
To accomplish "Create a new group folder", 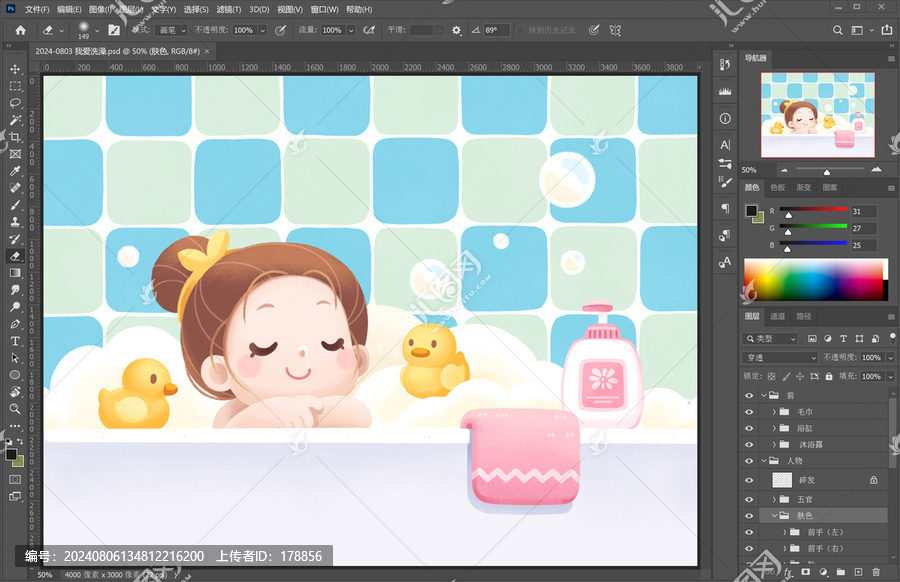I will [841, 572].
